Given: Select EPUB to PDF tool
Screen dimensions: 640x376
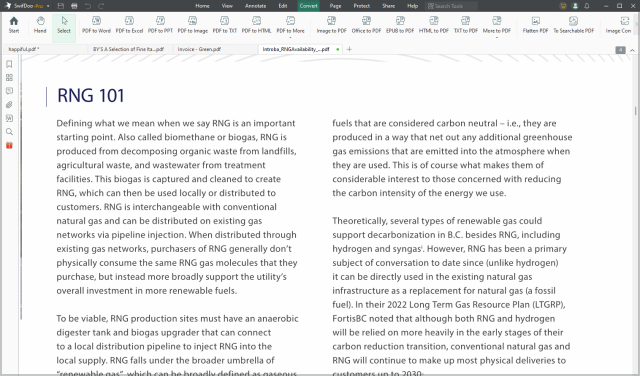Looking at the screenshot, I should pos(400,25).
